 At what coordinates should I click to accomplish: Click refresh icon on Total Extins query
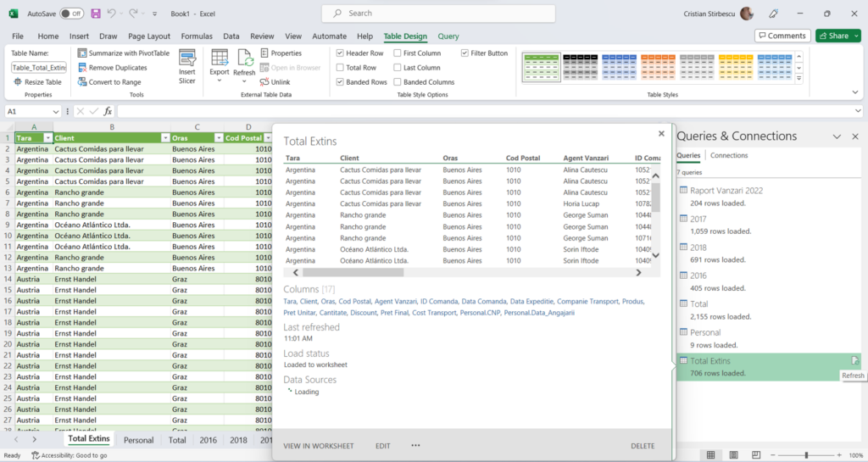(x=855, y=361)
